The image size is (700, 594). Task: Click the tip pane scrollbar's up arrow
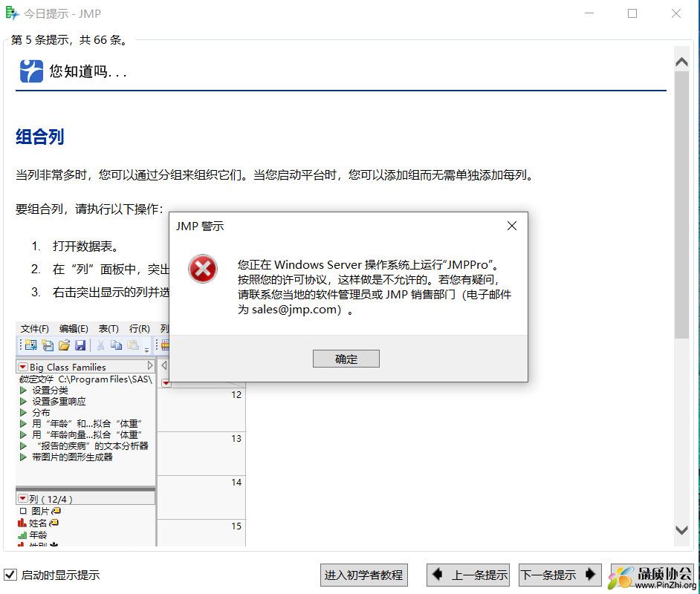(681, 62)
